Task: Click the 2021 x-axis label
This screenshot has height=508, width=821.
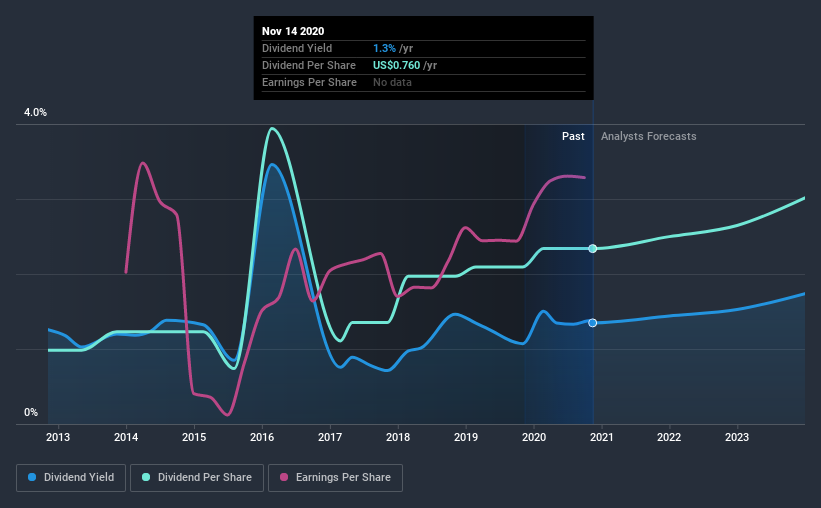Action: (x=602, y=437)
